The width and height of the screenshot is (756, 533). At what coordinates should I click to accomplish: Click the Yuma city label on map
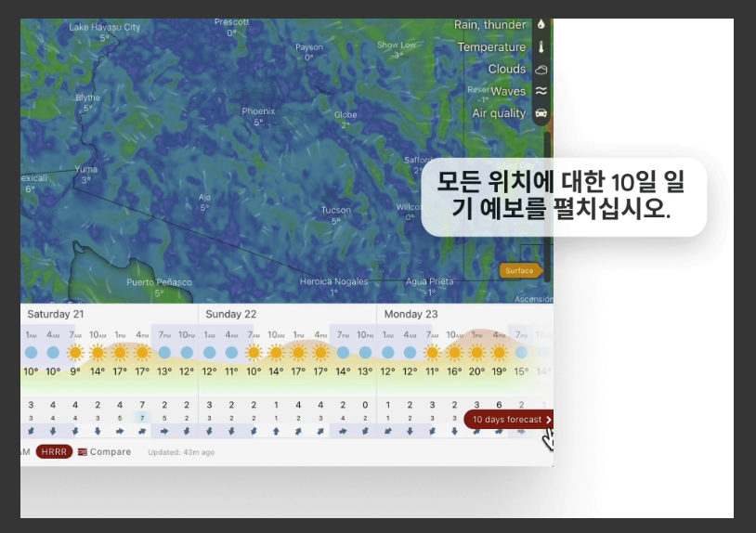pos(85,169)
